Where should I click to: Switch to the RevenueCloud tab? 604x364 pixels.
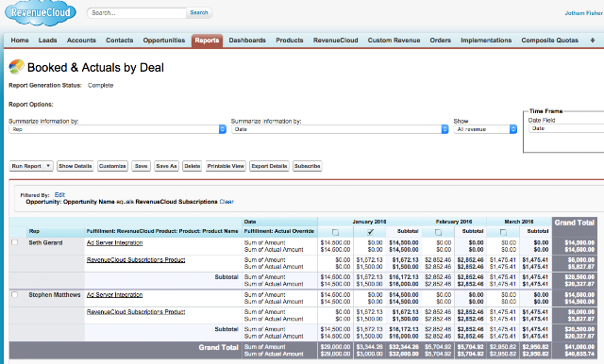[x=336, y=40]
